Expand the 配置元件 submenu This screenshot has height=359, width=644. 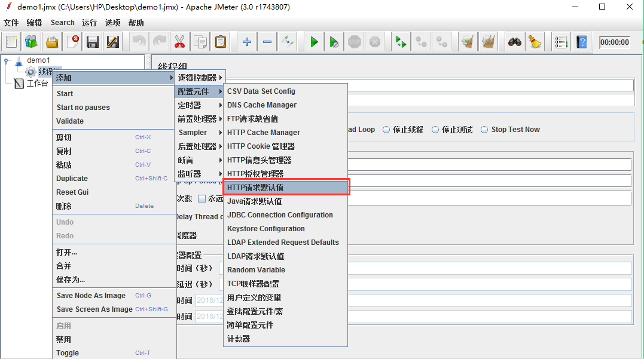[x=200, y=91]
